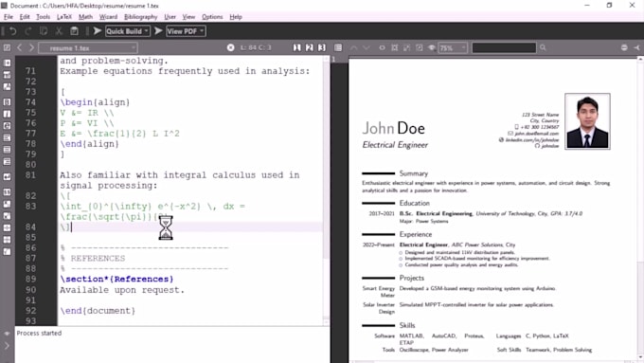Copy selection with the Copy icon
The height and width of the screenshot is (363, 644).
click(44, 31)
